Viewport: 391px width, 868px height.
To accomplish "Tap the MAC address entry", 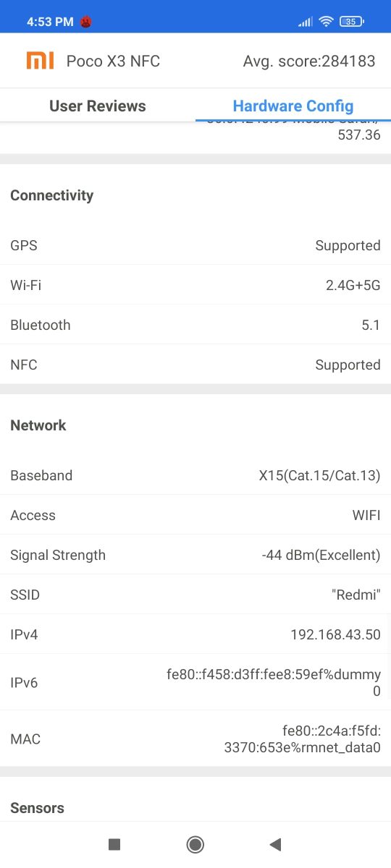I will 195,739.
